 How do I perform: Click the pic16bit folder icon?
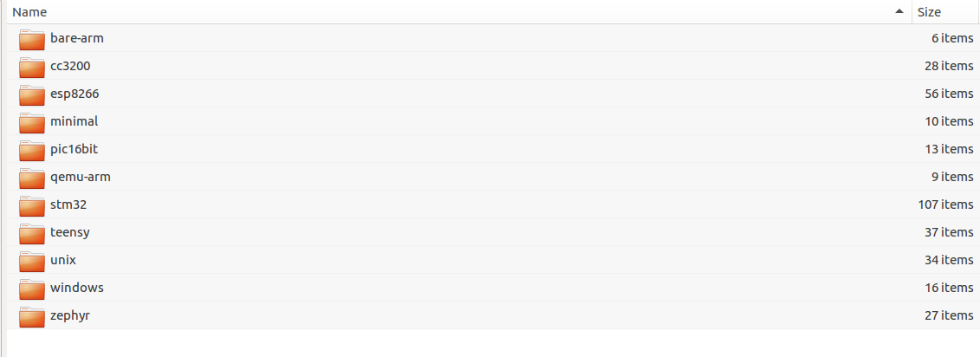click(x=31, y=150)
